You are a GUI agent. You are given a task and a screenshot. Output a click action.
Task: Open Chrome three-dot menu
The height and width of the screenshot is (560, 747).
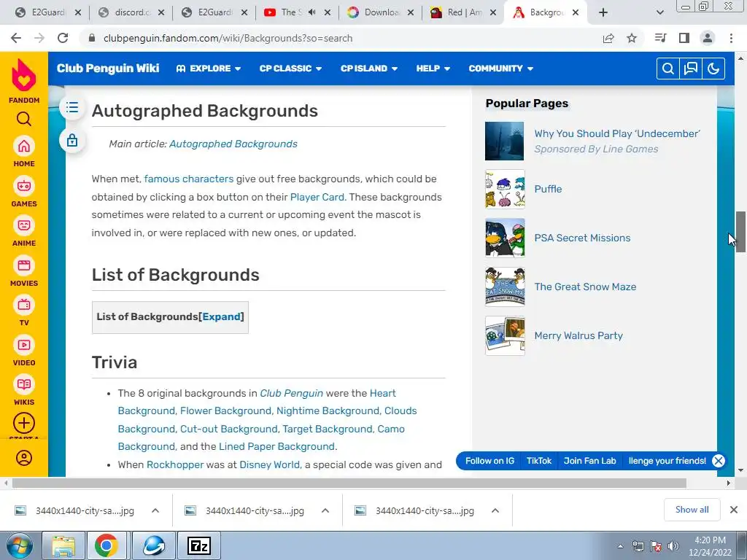(731, 38)
